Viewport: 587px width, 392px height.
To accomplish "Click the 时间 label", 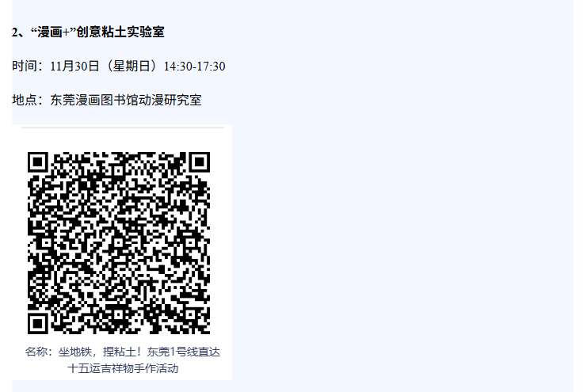I will 25,67.
